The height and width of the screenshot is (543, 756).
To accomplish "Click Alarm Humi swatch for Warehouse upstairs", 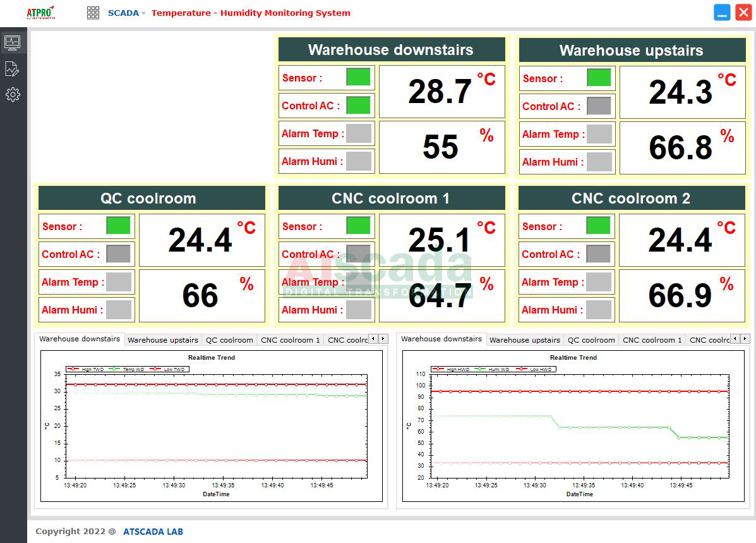I will pos(599,162).
